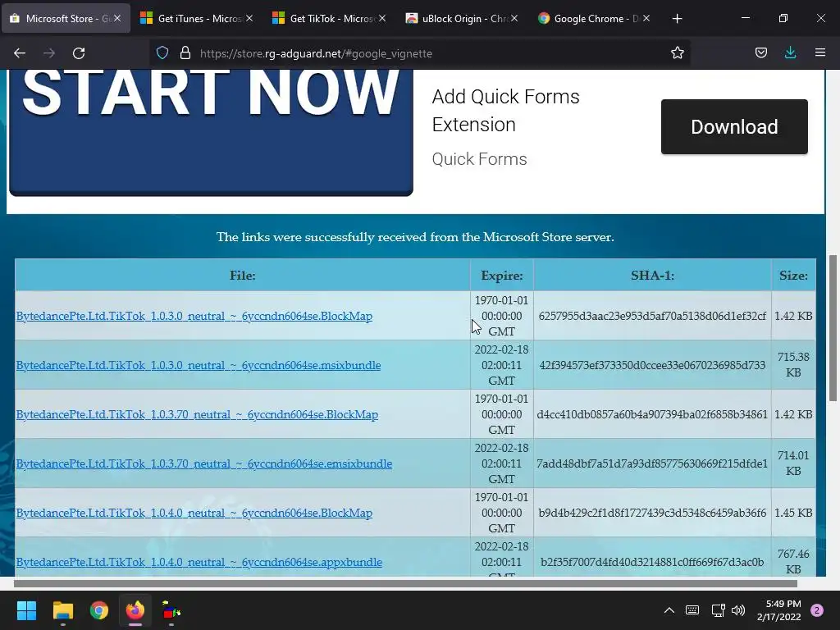Close the Microsoft Store tab

point(117,18)
